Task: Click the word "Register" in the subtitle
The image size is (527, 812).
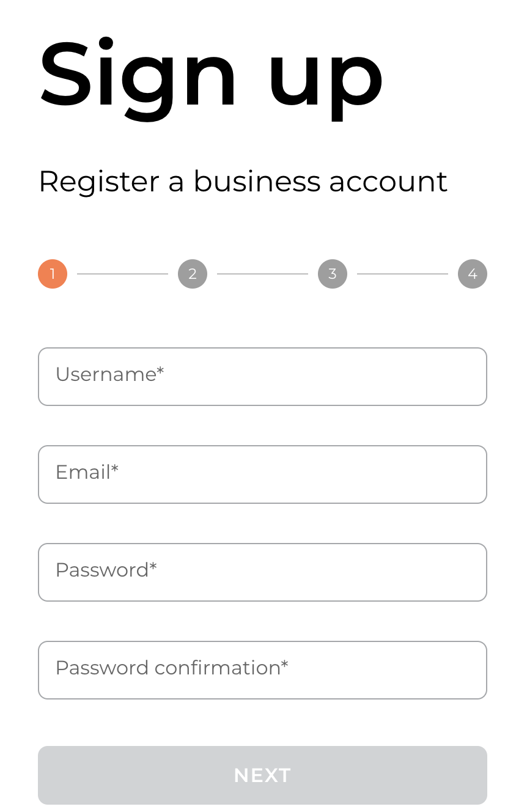Action: click(x=98, y=182)
